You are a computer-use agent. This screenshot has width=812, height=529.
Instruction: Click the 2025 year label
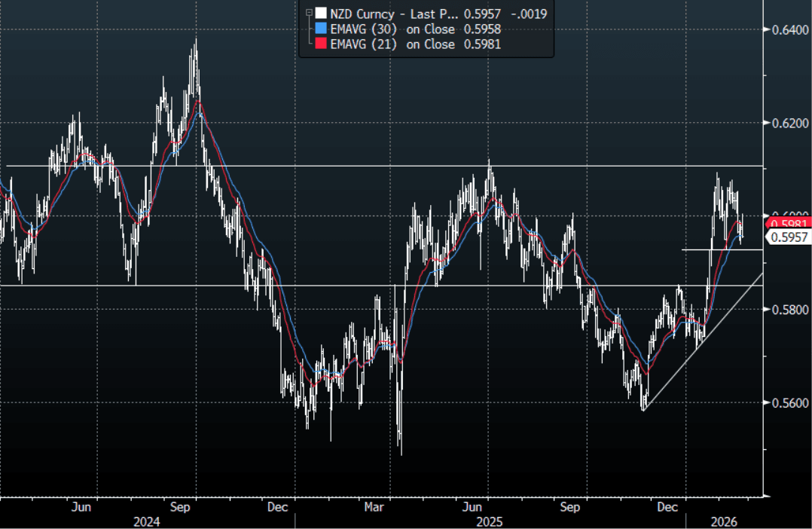click(489, 521)
